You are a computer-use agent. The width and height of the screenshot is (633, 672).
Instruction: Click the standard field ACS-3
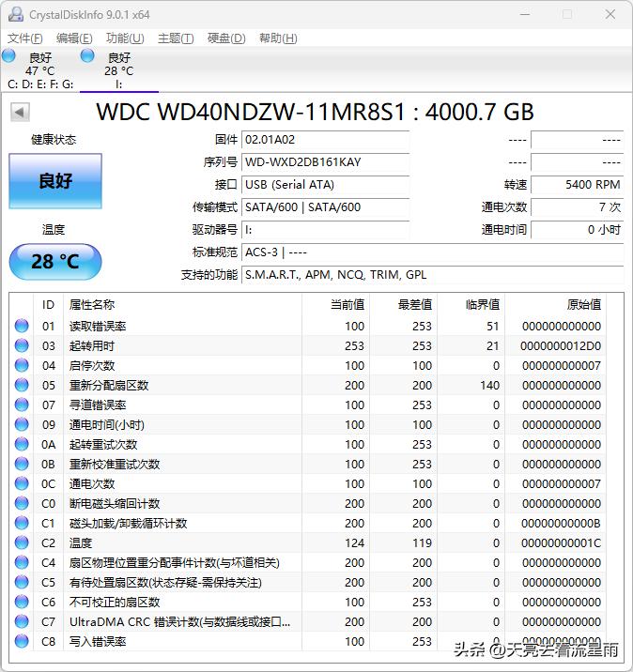pyautogui.click(x=432, y=252)
